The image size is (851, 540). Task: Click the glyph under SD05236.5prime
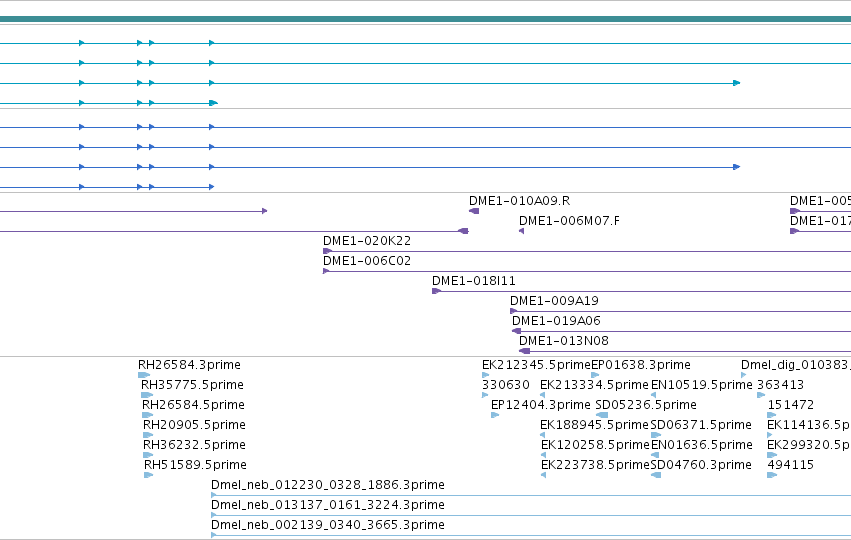click(602, 415)
